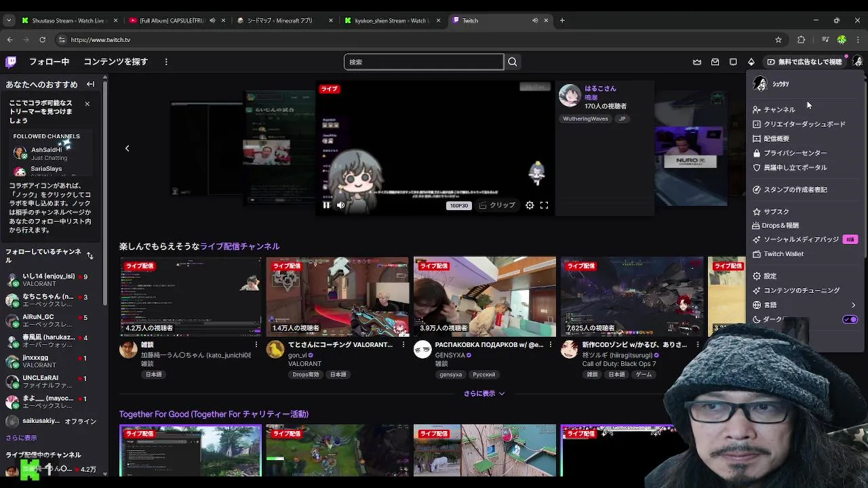Open options for 新作CODゾンビ card
The height and width of the screenshot is (488, 868).
point(697,345)
